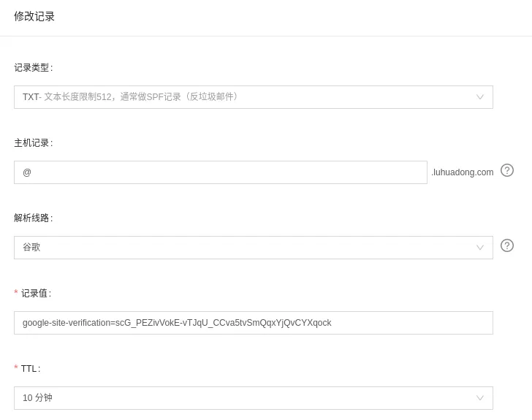532x420 pixels.
Task: Click the chevron arrow in the 记录类型 dropdown
Action: [x=480, y=97]
